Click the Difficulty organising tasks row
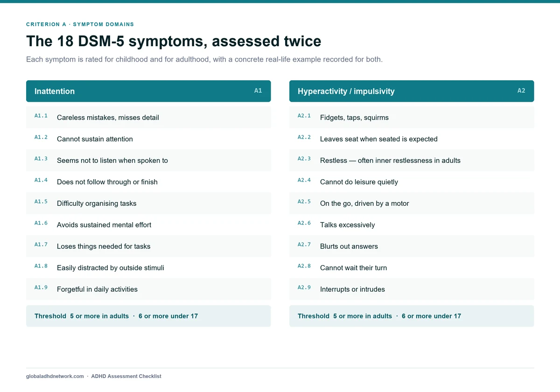560x392 pixels. [148, 203]
